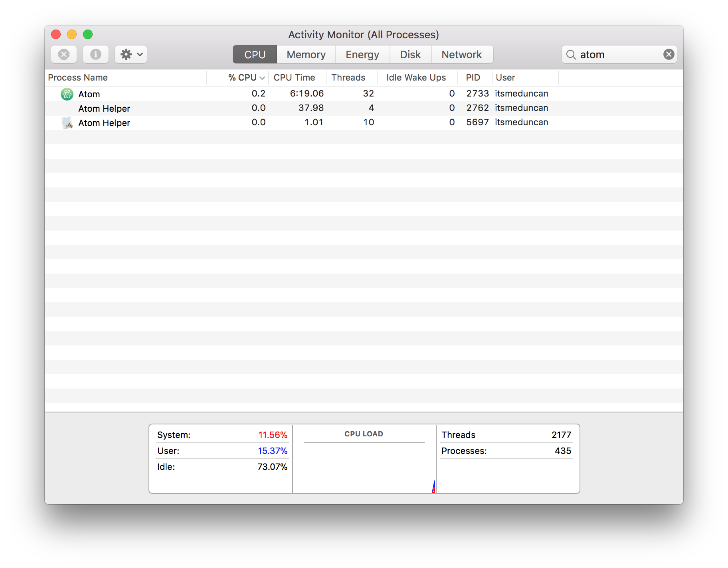Screen dimensions: 728x568
Task: Sort by Idle Wake Ups column
Action: point(417,77)
